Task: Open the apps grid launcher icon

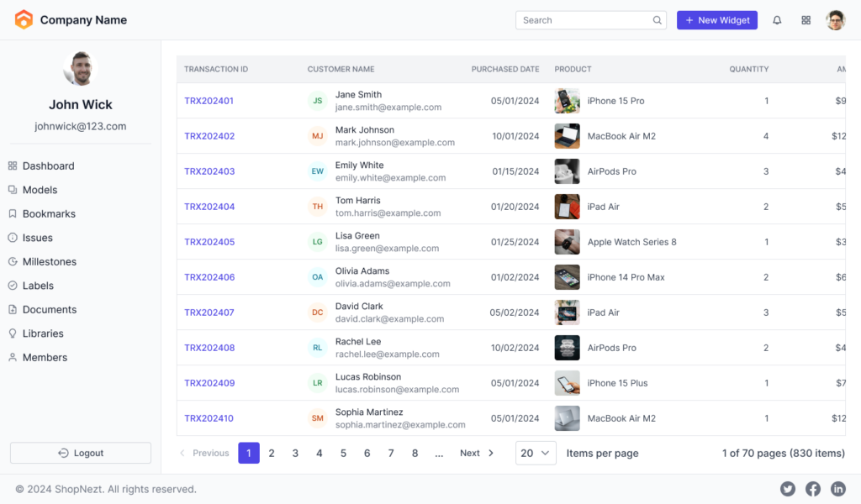Action: tap(806, 19)
